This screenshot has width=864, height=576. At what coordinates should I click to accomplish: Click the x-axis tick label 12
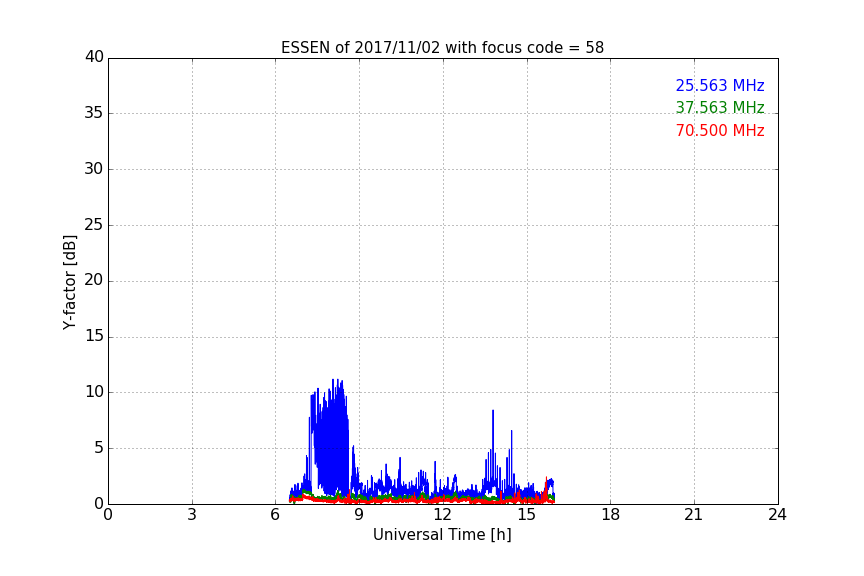(x=442, y=515)
